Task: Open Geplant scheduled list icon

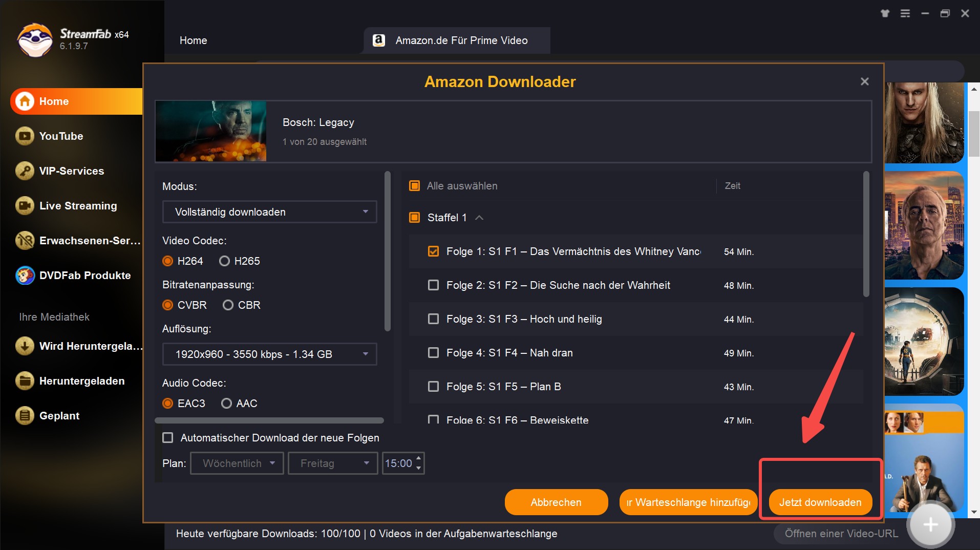Action: [25, 416]
